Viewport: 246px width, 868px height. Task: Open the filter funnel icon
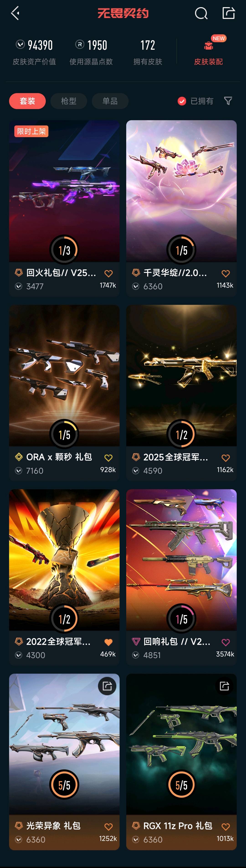click(228, 101)
